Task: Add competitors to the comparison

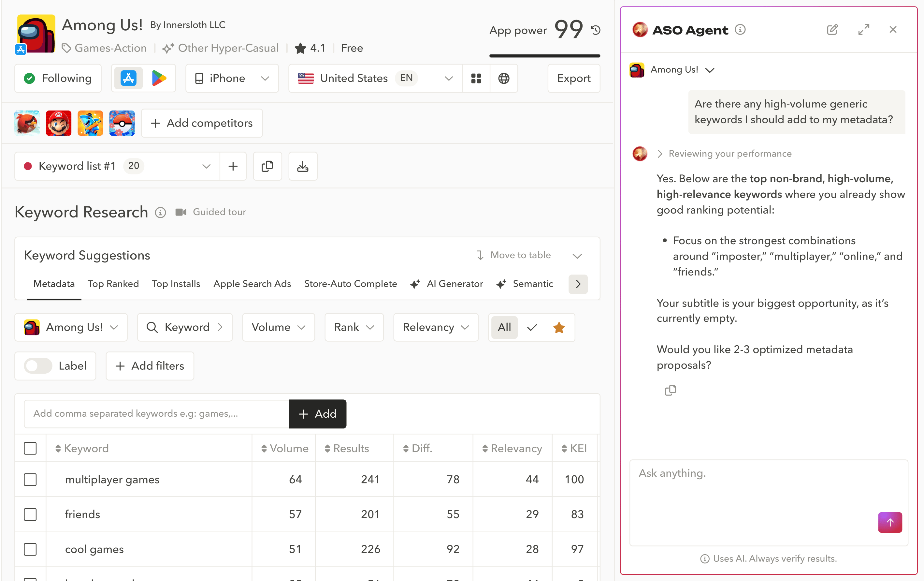Action: click(x=202, y=123)
